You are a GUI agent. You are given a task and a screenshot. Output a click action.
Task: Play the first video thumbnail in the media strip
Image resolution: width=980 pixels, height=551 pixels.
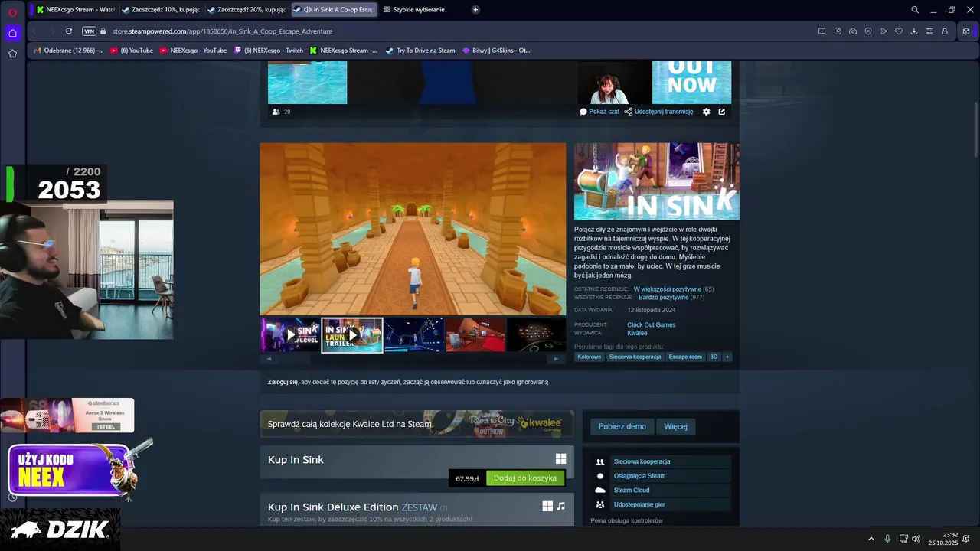tap(290, 335)
